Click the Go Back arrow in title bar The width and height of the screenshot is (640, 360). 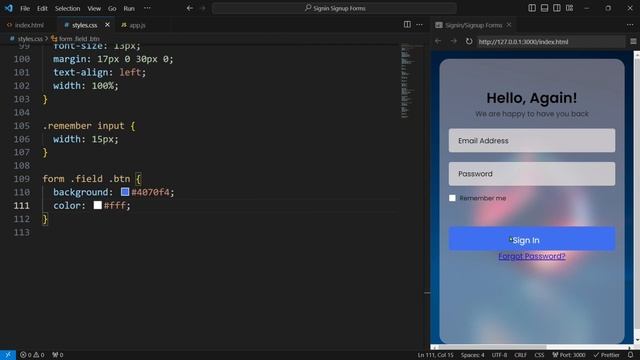(190, 8)
